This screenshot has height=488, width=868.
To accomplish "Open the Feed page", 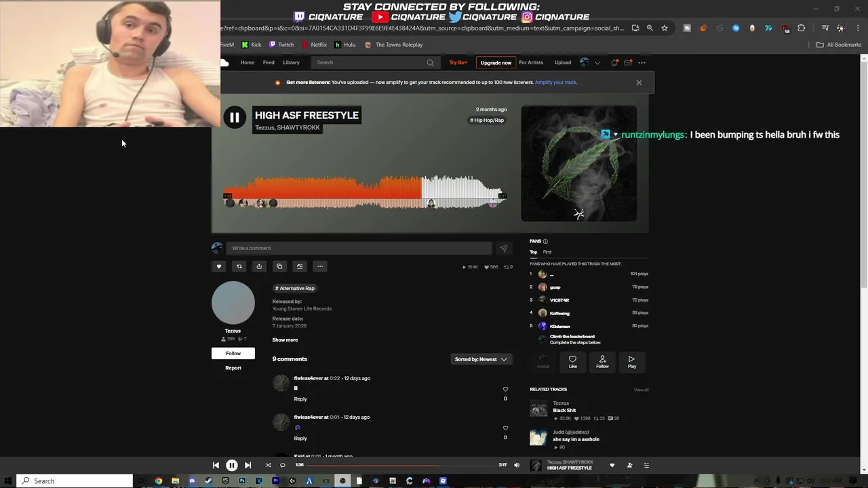I will (x=269, y=62).
